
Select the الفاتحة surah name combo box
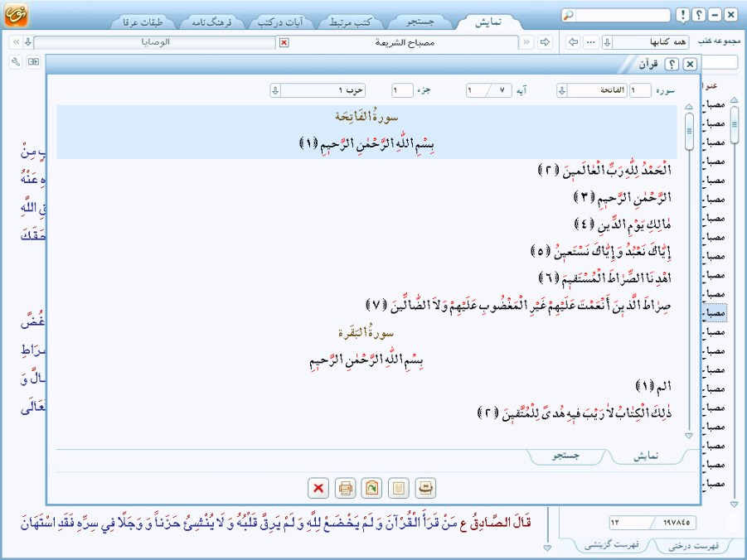(x=592, y=90)
